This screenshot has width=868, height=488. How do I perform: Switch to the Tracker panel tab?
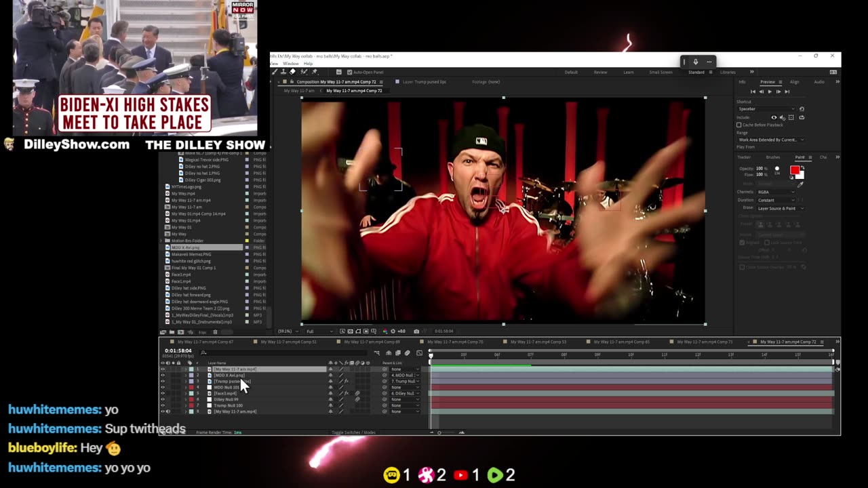click(x=744, y=157)
